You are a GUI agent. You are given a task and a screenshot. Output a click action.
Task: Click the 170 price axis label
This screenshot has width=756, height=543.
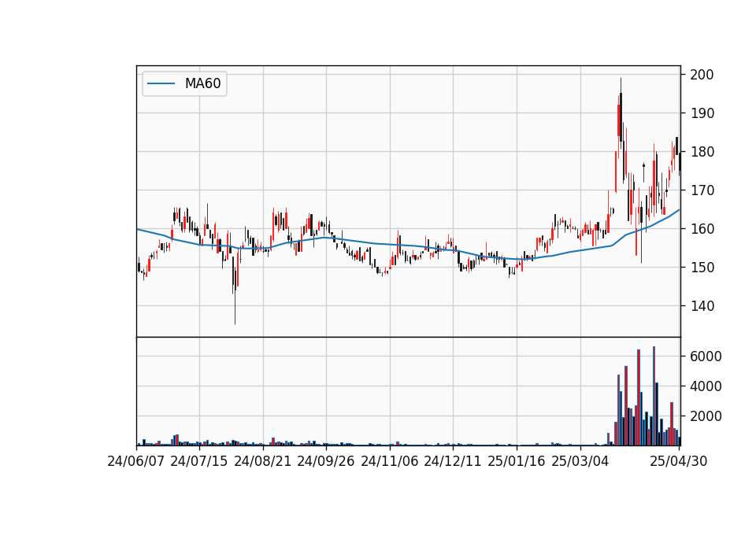(x=702, y=190)
